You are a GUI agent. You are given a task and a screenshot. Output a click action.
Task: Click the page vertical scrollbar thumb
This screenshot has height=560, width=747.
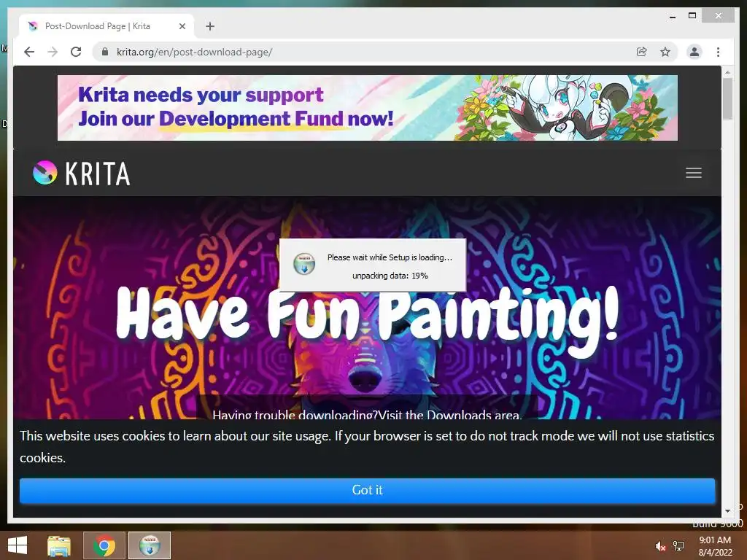coord(727,98)
